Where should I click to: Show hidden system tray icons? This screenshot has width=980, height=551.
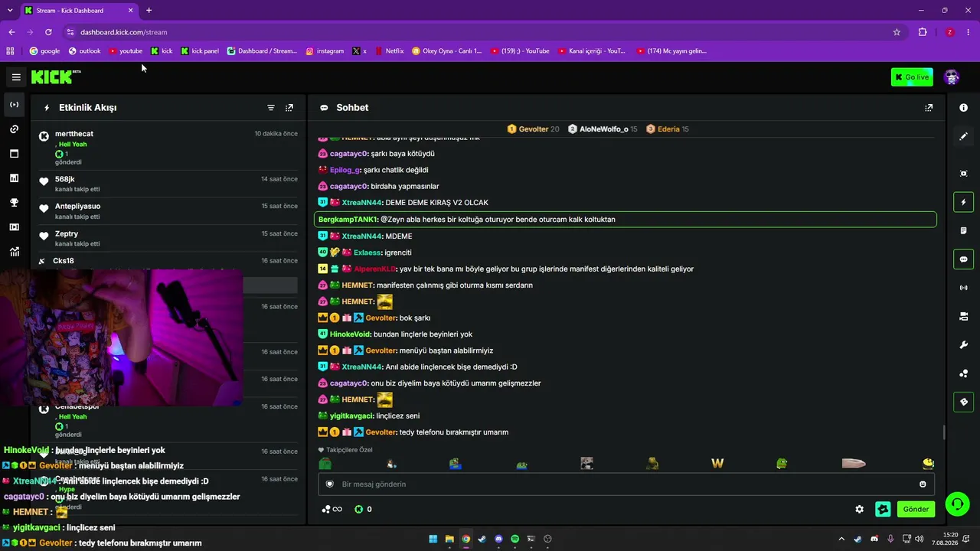[x=841, y=539]
